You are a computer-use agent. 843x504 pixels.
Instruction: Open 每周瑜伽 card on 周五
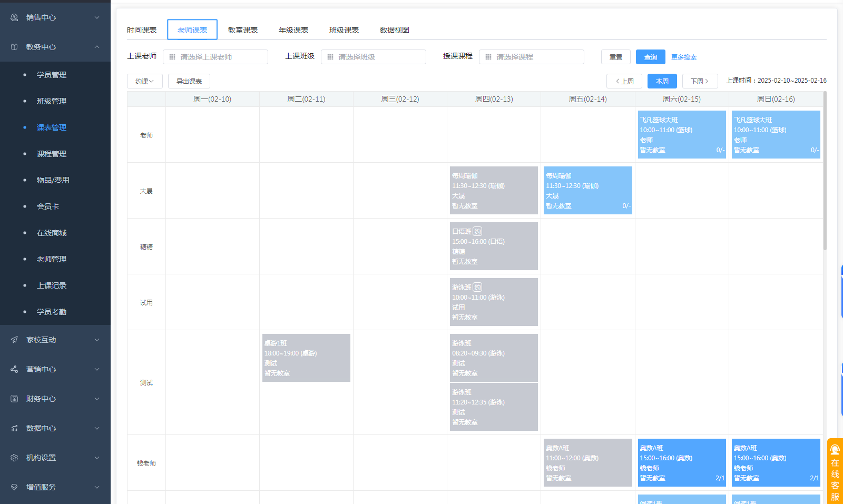click(x=588, y=190)
